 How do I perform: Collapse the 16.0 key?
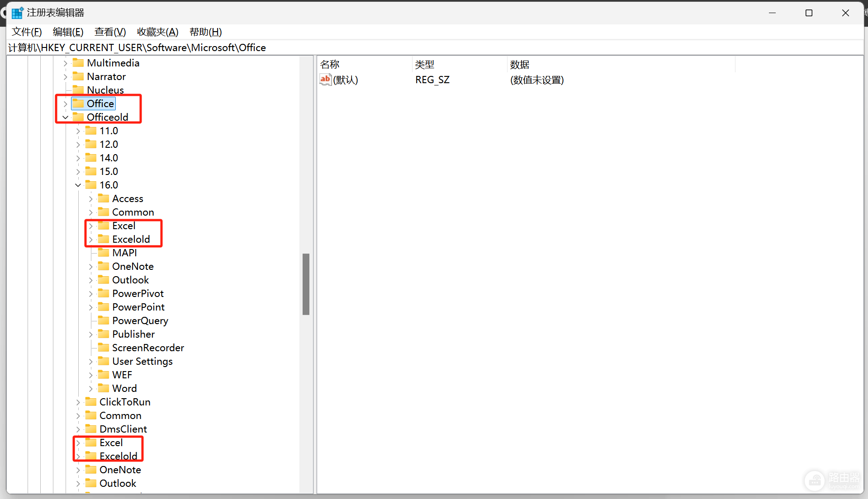point(78,185)
